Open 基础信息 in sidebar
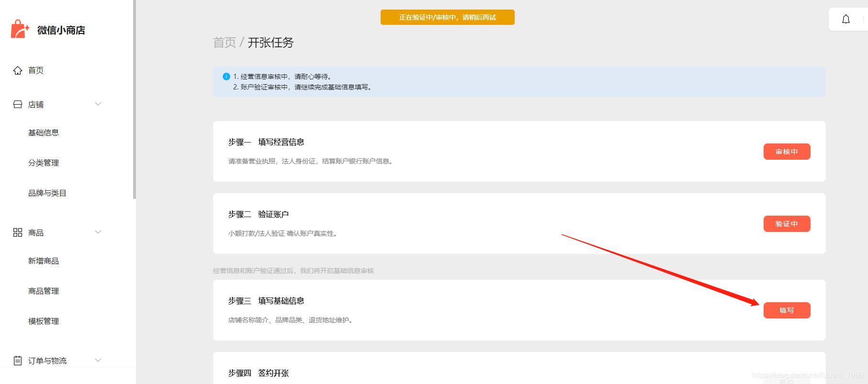 pyautogui.click(x=44, y=132)
